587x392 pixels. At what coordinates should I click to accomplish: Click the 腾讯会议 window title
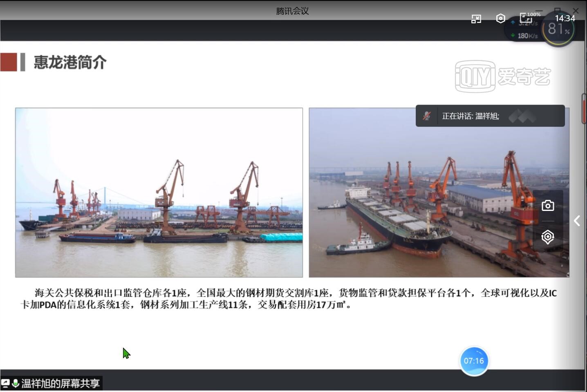[x=292, y=11]
